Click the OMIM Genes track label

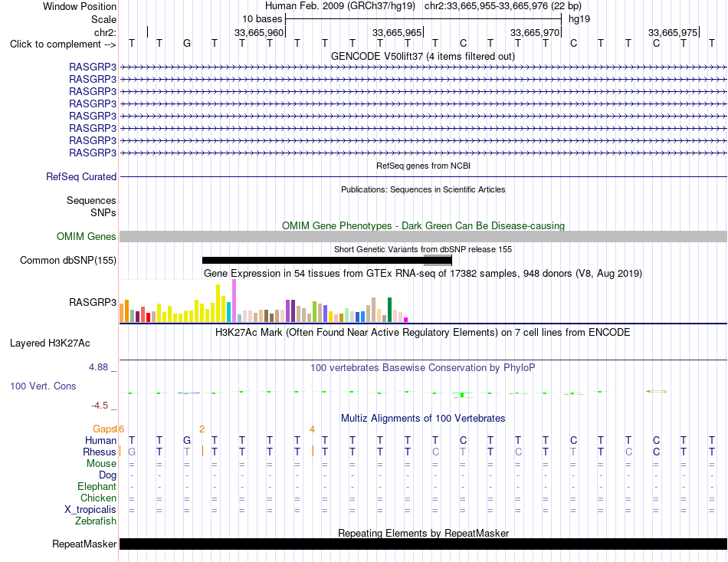(x=87, y=236)
